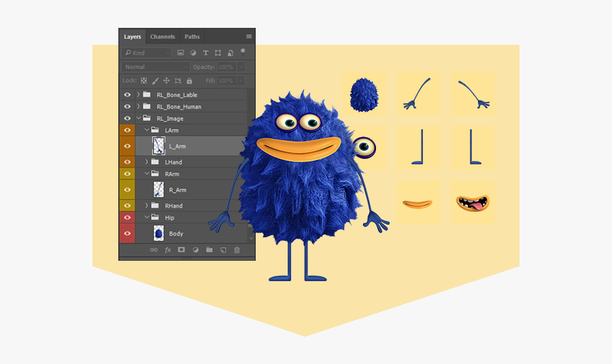
Task: Click the LHand folder icon
Action: [x=155, y=162]
